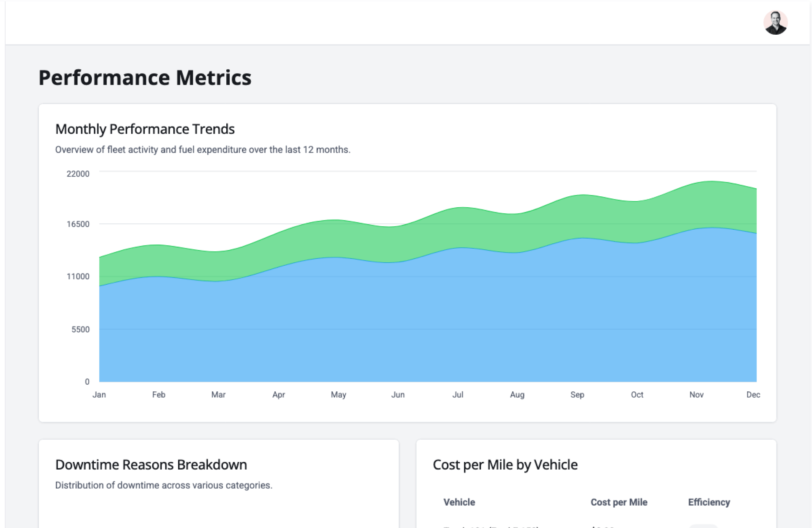Click the Cost per Mile by Vehicle heading

[505, 465]
